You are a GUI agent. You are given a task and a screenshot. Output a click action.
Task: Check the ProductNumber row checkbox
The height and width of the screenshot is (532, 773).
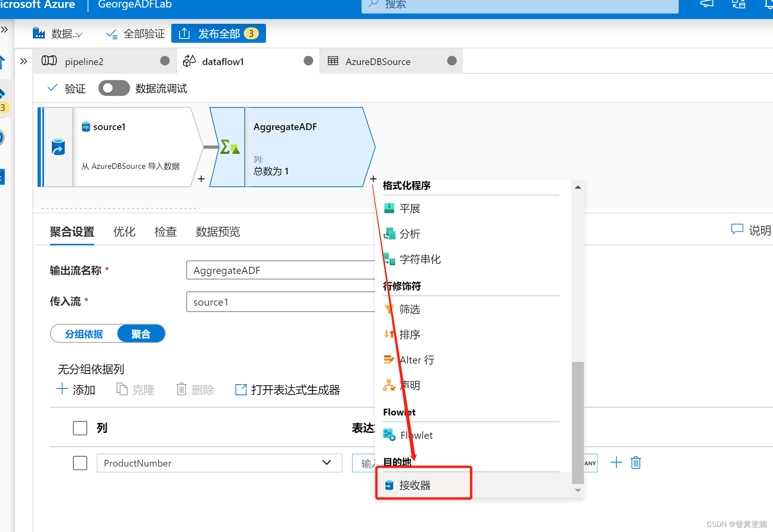click(x=80, y=463)
